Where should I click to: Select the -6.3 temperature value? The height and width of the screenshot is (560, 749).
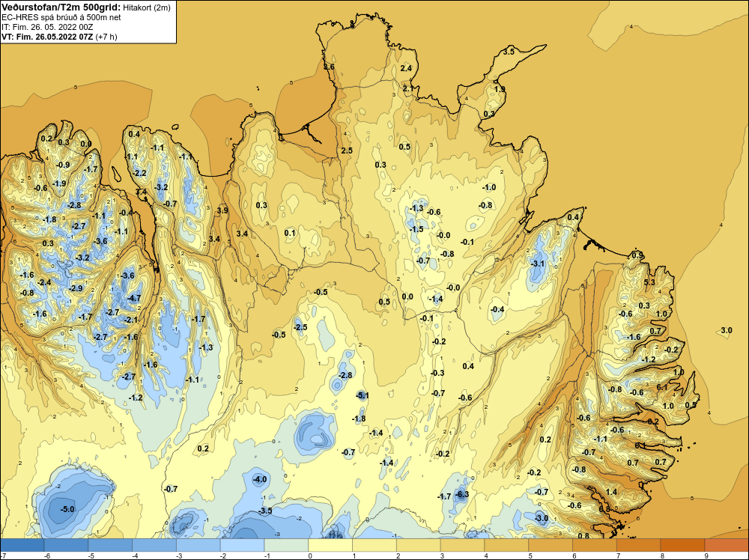tap(461, 494)
